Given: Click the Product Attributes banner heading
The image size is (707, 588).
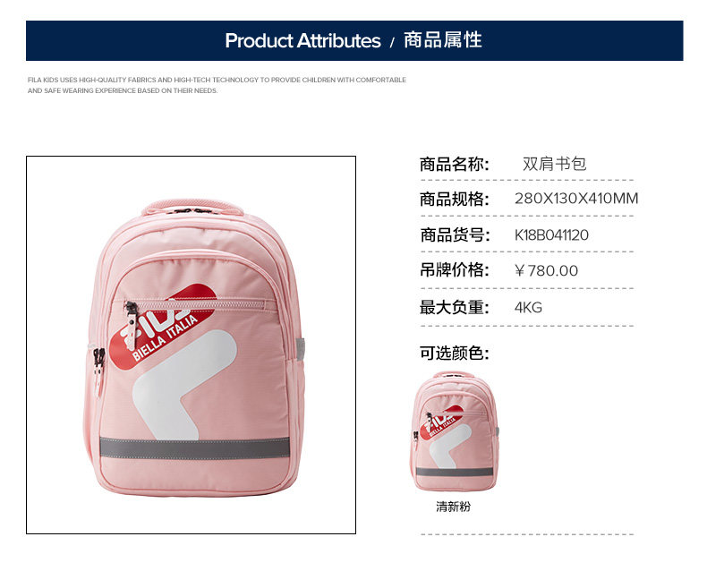Looking at the screenshot, I should (302, 40).
